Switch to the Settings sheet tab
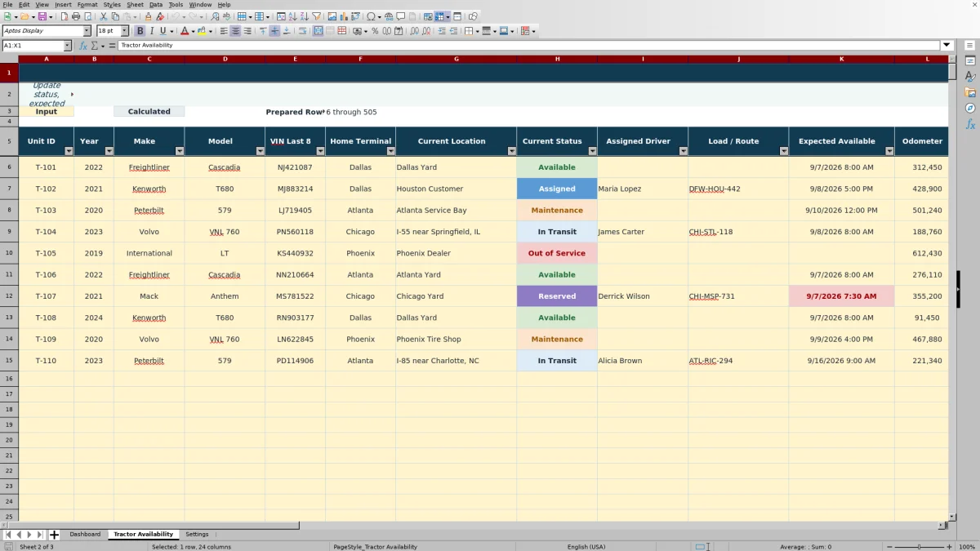980x551 pixels. click(x=197, y=535)
